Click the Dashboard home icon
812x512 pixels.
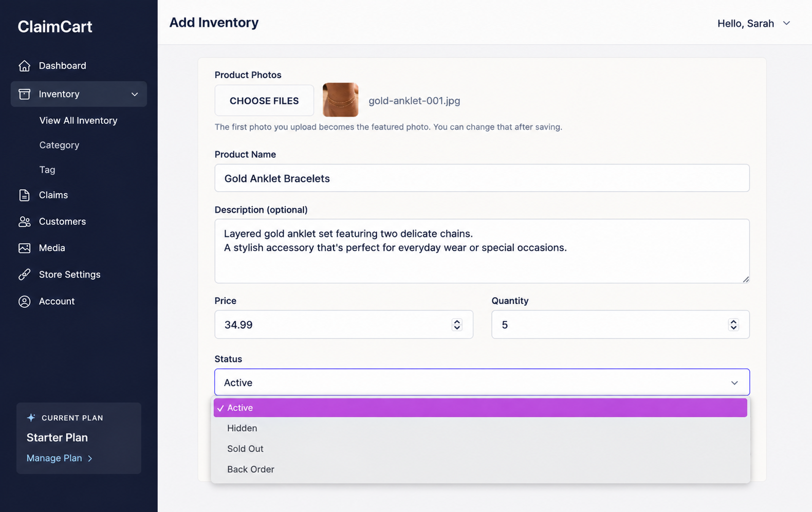point(24,66)
